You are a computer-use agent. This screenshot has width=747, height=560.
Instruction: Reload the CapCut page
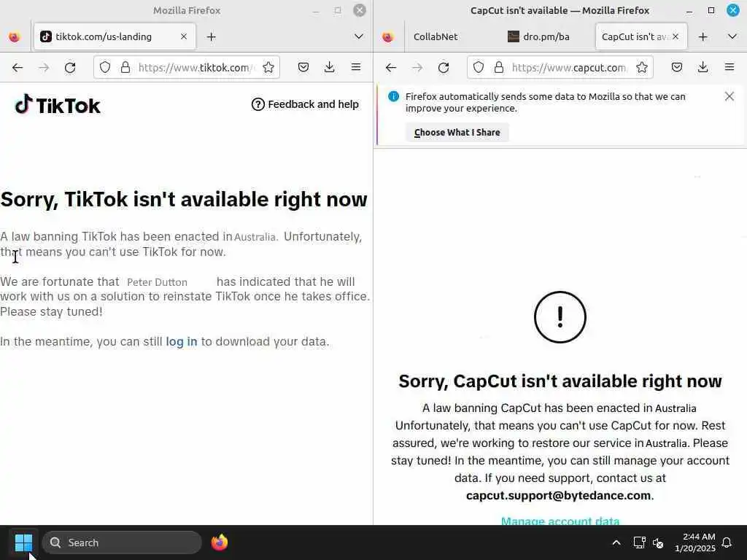tap(444, 68)
